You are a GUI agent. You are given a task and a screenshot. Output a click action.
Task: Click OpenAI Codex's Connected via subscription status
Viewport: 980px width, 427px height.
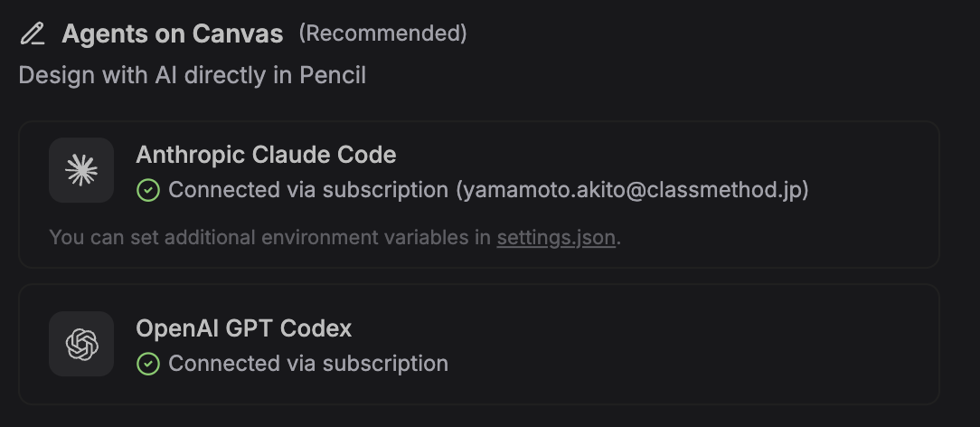coord(308,364)
